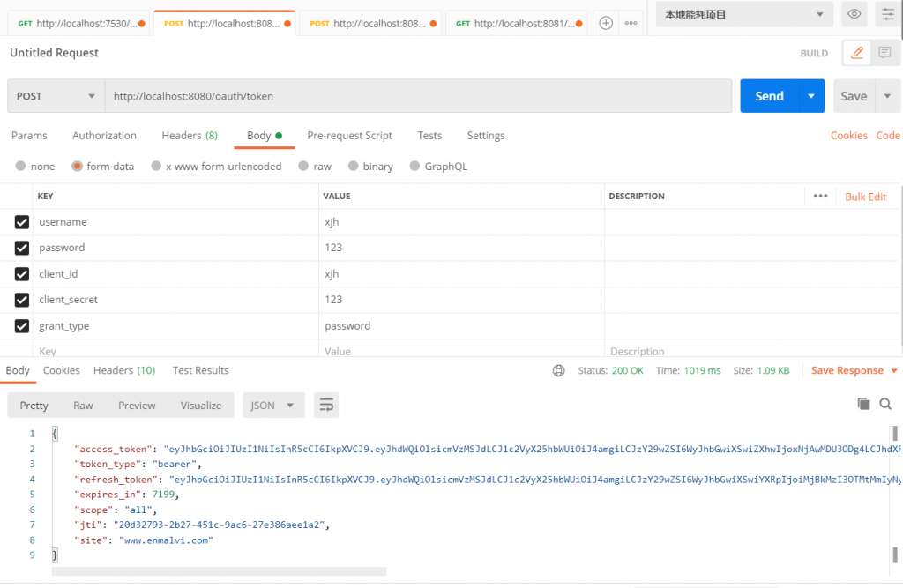Open the Test Results response tab

(x=200, y=371)
